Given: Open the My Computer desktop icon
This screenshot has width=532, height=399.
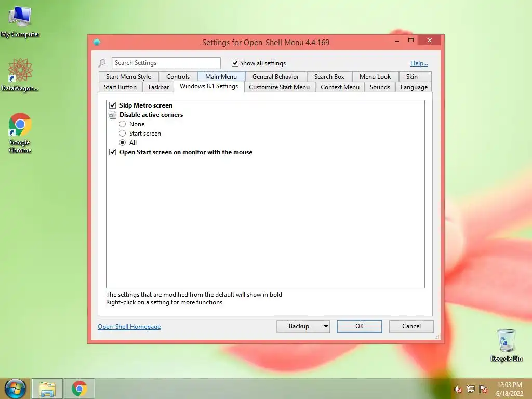Looking at the screenshot, I should click(20, 21).
